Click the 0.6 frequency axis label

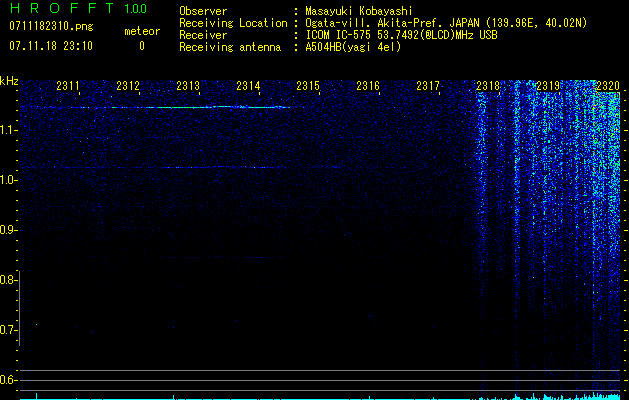pyautogui.click(x=9, y=380)
